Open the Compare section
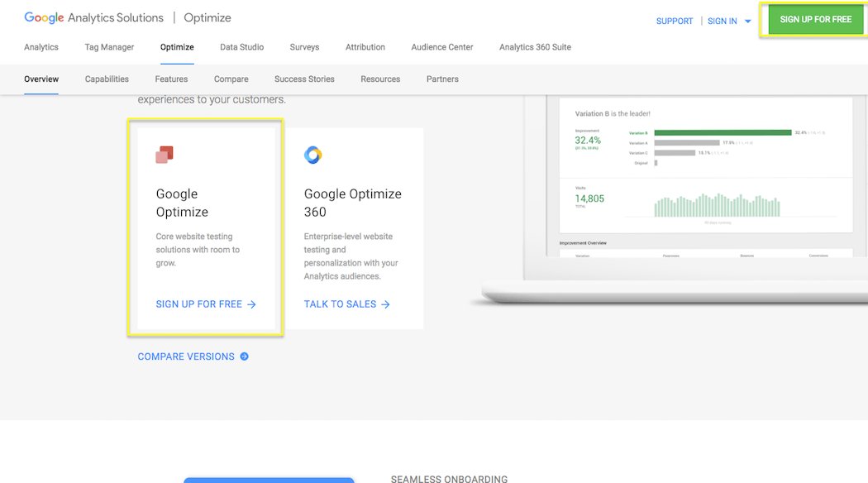The width and height of the screenshot is (868, 483). [231, 79]
